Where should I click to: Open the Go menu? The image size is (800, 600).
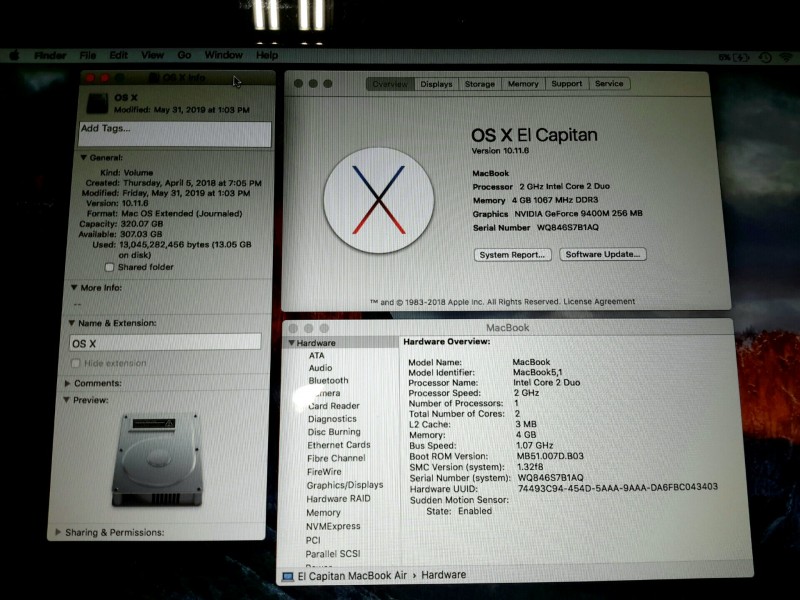point(184,55)
